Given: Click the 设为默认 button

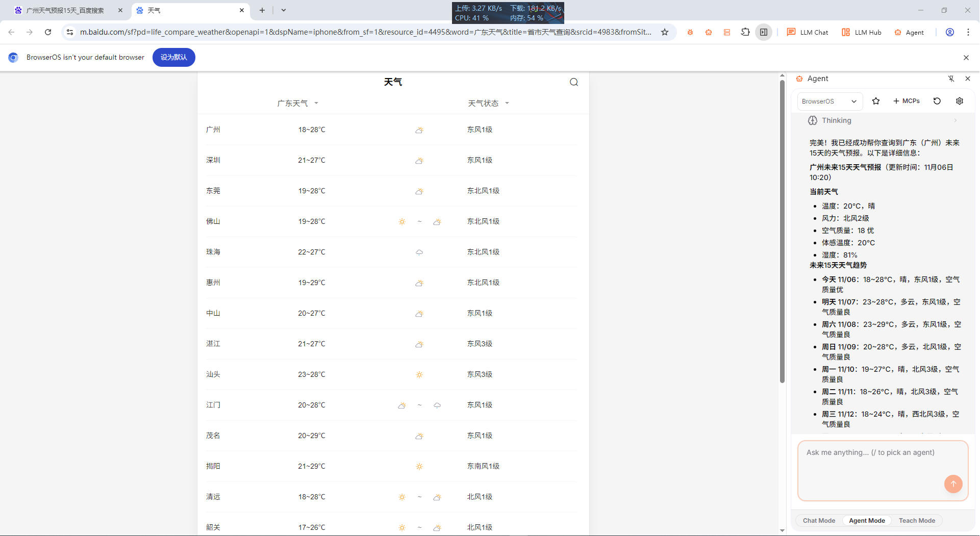Looking at the screenshot, I should point(173,57).
